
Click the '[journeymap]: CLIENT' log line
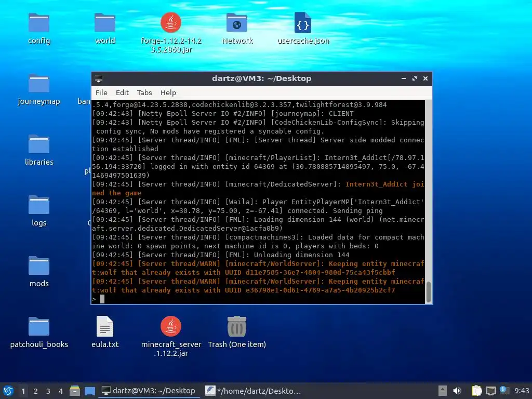[223, 114]
